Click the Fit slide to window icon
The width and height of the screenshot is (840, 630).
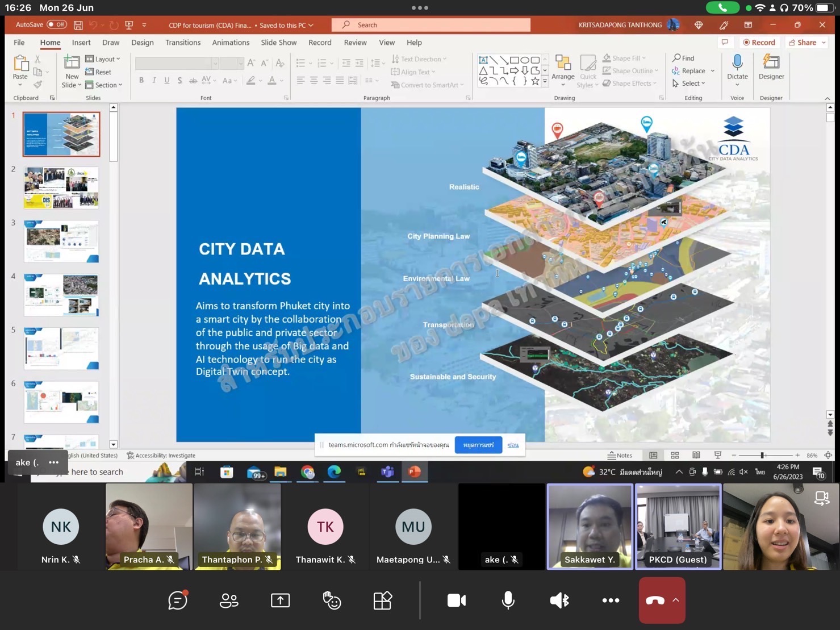point(828,456)
